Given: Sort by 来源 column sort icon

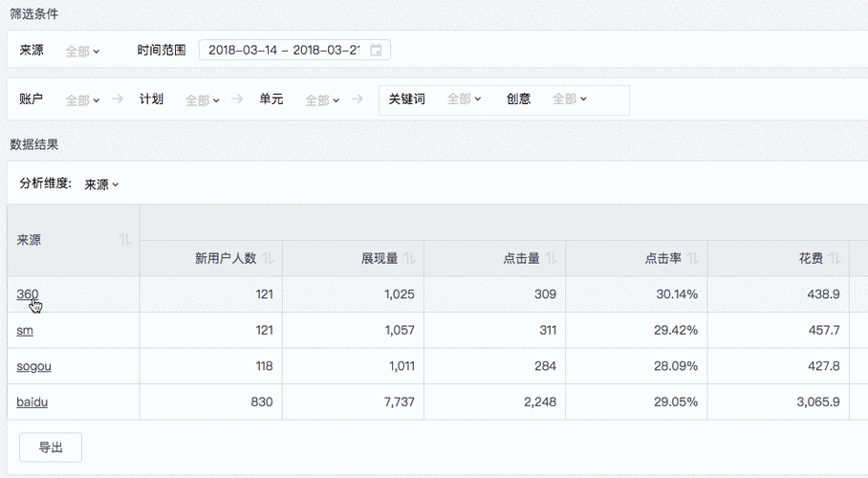Looking at the screenshot, I should [125, 240].
